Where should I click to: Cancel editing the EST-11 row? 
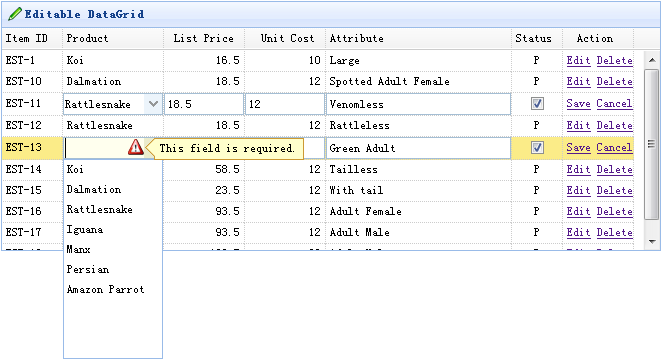tap(614, 104)
